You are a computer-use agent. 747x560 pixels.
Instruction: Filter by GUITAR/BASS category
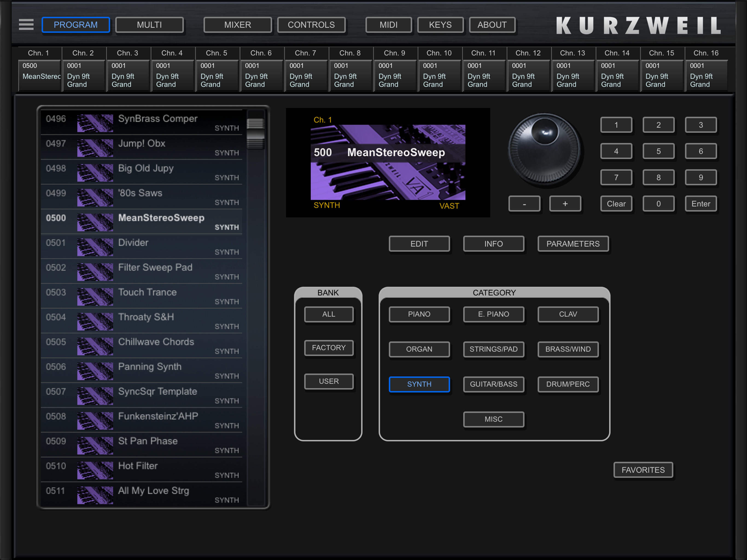(x=493, y=384)
